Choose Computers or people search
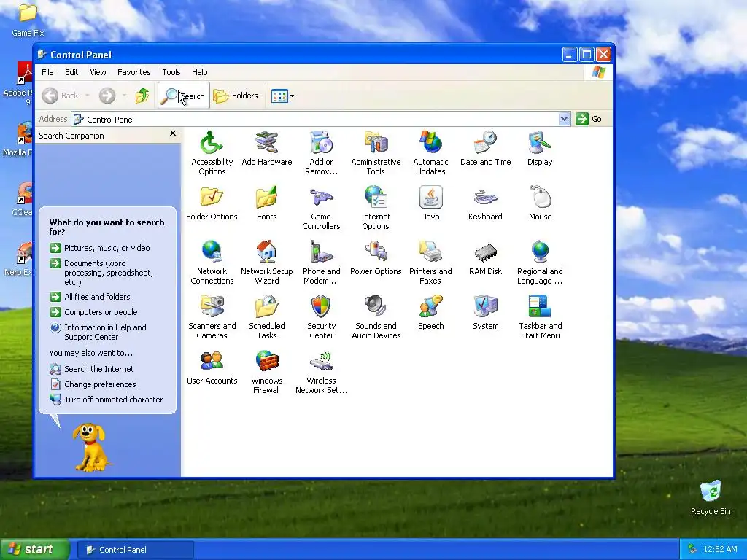The height and width of the screenshot is (560, 747). (94, 312)
